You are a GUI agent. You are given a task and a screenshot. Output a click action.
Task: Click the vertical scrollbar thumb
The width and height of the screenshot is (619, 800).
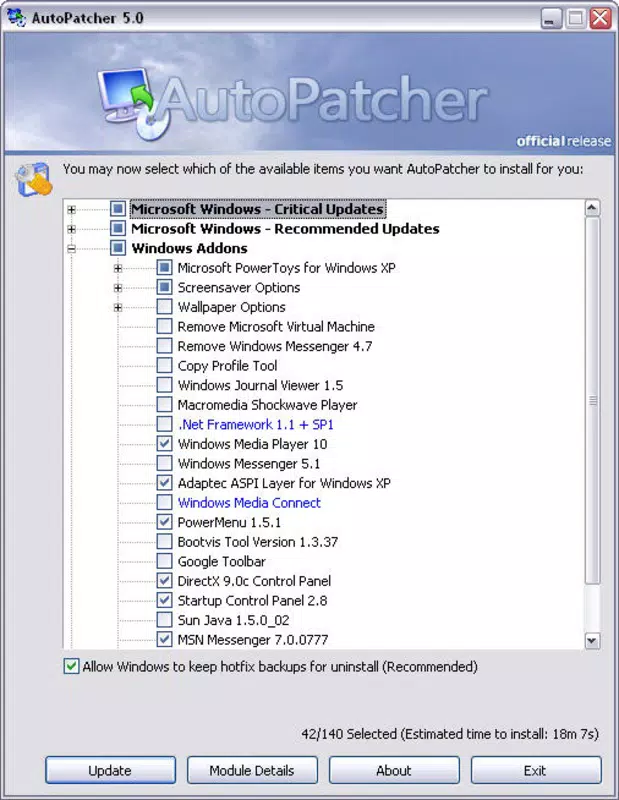[592, 400]
